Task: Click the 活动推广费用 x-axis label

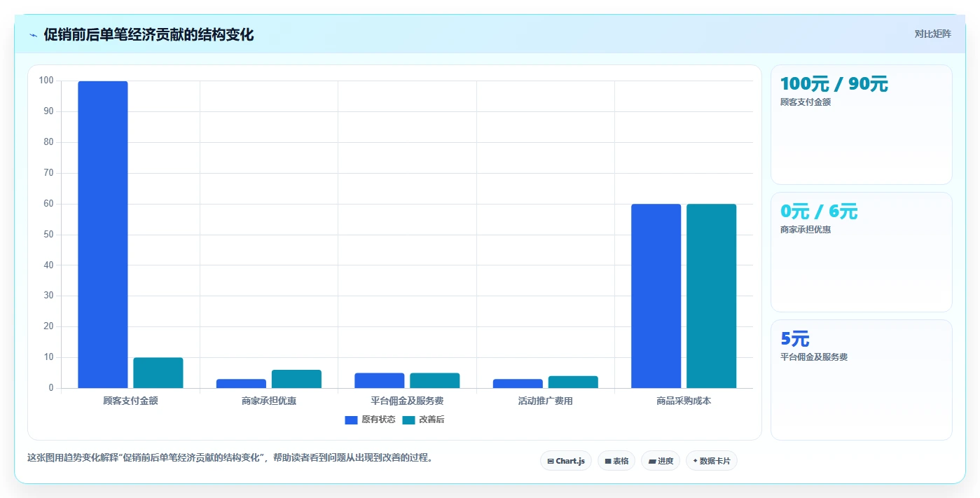Action: coord(546,401)
